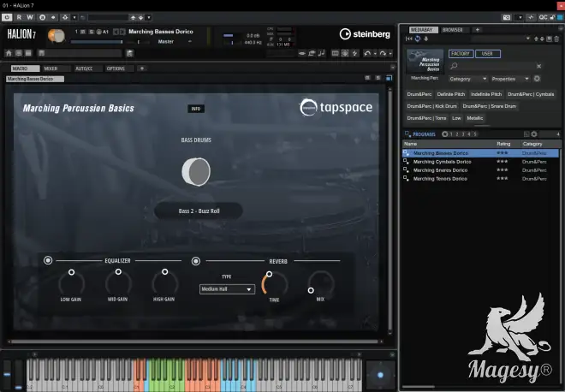The image size is (565, 392).
Task: Select the Drum&Perc | Cymbals tag
Action: pos(531,94)
